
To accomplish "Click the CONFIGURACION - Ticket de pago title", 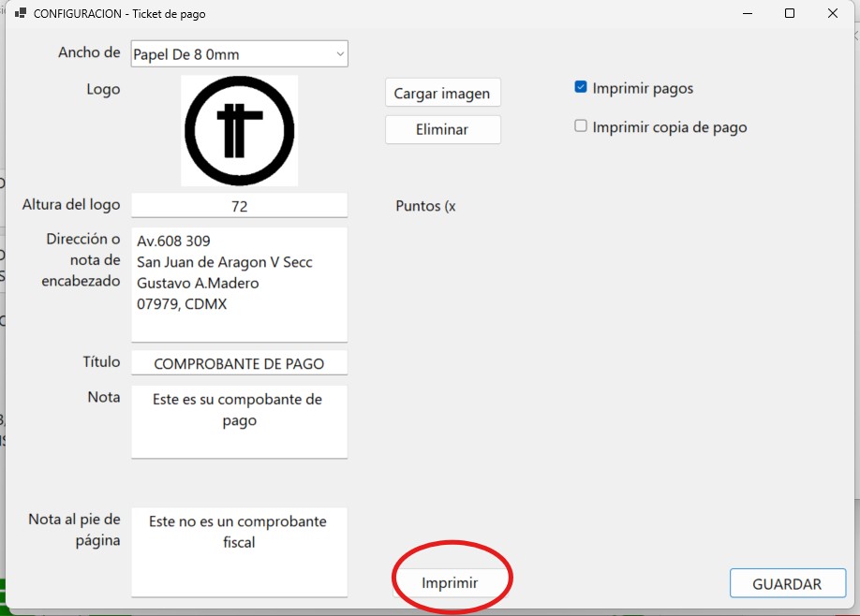I will pos(119,14).
